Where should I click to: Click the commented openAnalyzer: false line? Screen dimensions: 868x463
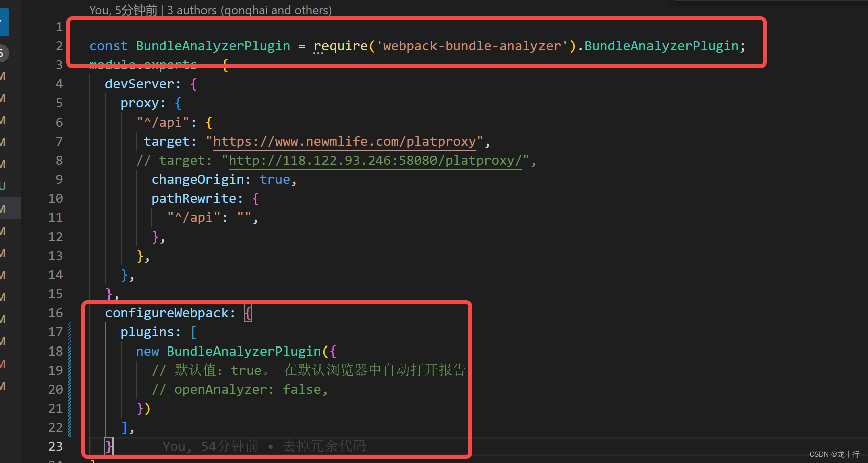coord(240,389)
